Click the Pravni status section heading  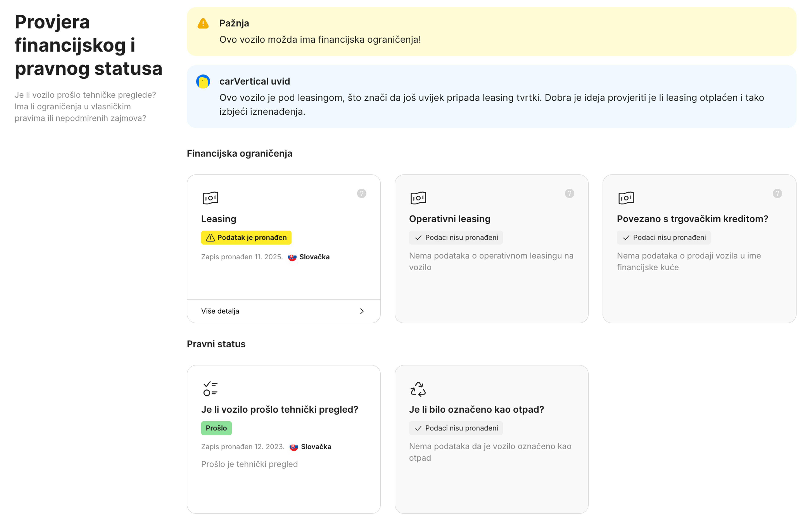tap(216, 344)
